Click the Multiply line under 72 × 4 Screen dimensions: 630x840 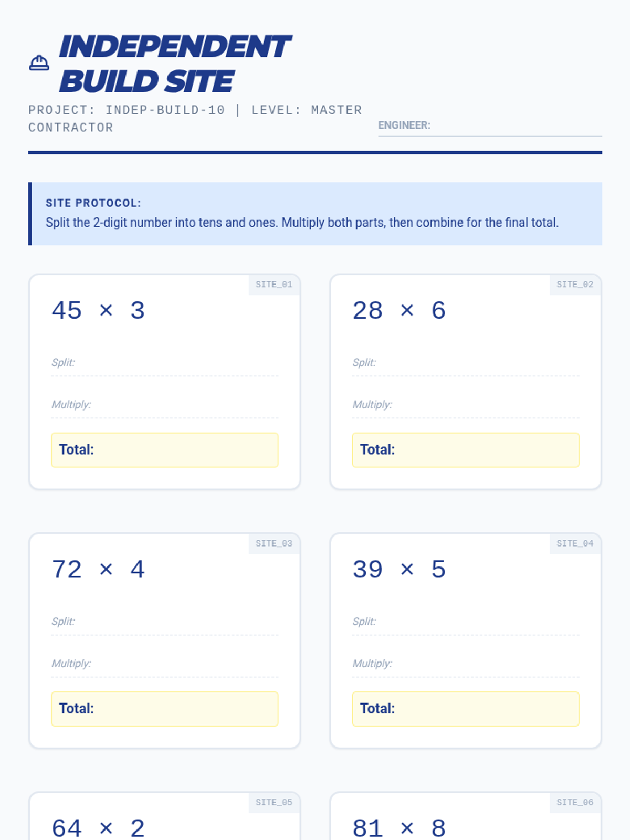(x=164, y=665)
